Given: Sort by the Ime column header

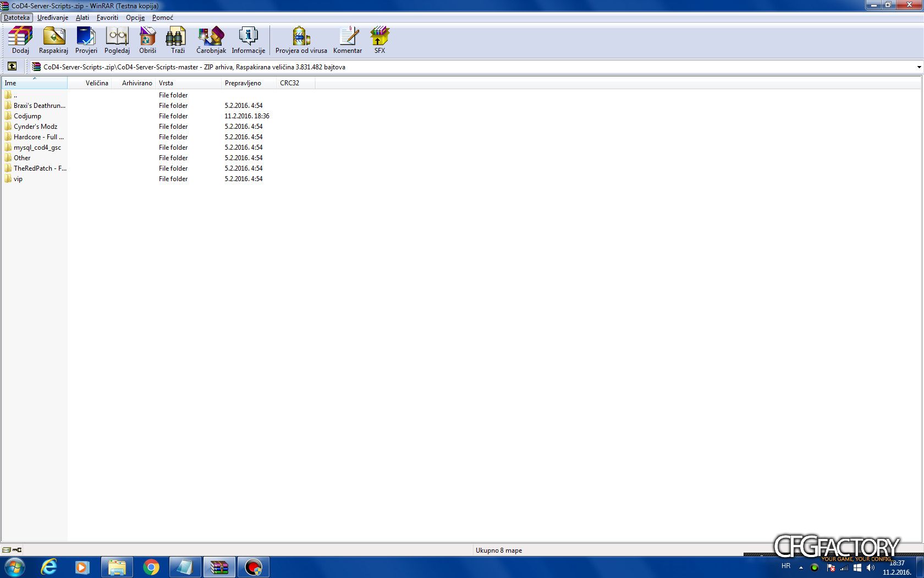Looking at the screenshot, I should (35, 83).
